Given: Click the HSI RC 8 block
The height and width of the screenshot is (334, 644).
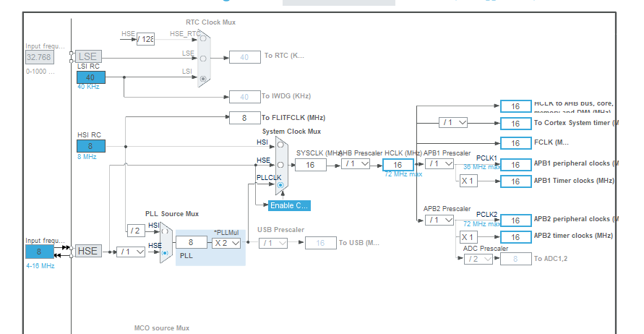Looking at the screenshot, I should pos(91,146).
